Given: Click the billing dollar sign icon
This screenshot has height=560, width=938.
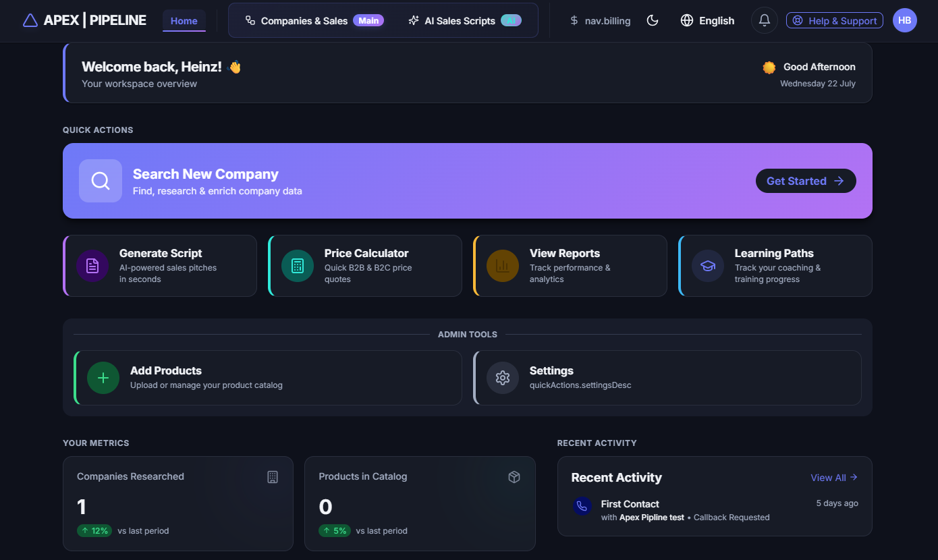Looking at the screenshot, I should [x=574, y=21].
